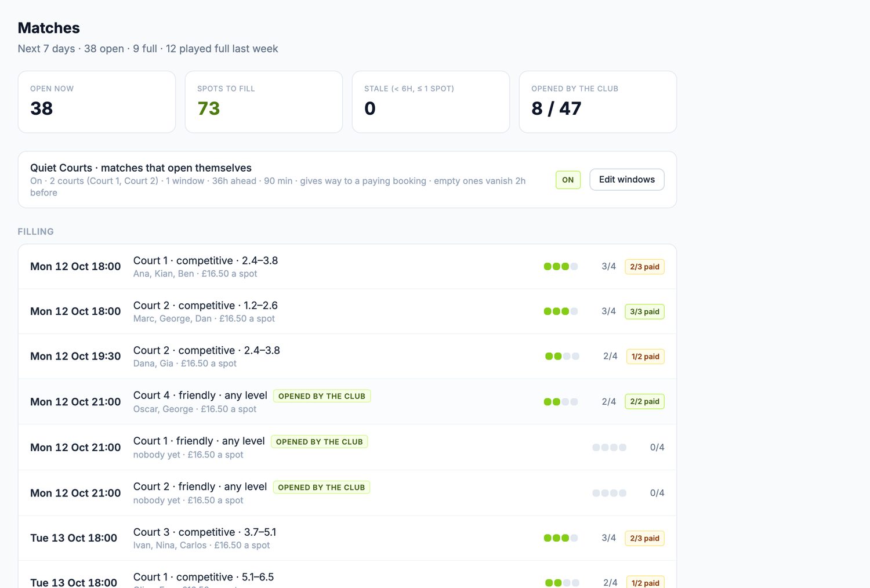Screen dimensions: 870x588
Task: Click the 2/3 paid badge for Ana, Kian, Ben
Action: 644,267
